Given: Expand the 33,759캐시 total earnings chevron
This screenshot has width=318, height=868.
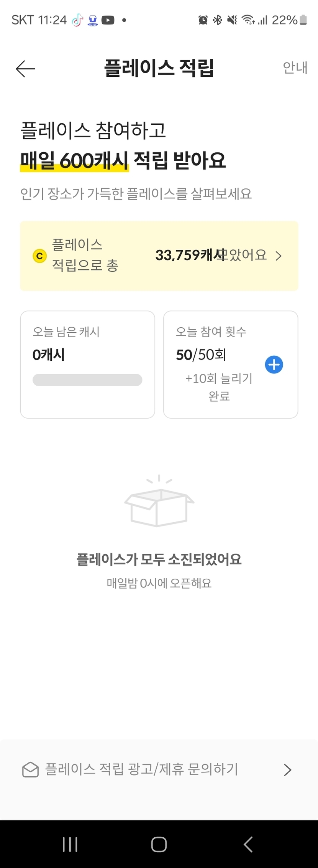Looking at the screenshot, I should coord(279,256).
